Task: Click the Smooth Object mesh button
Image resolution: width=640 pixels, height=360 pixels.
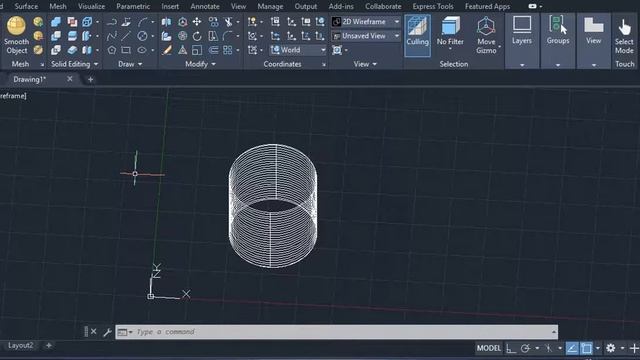Action: point(16,35)
